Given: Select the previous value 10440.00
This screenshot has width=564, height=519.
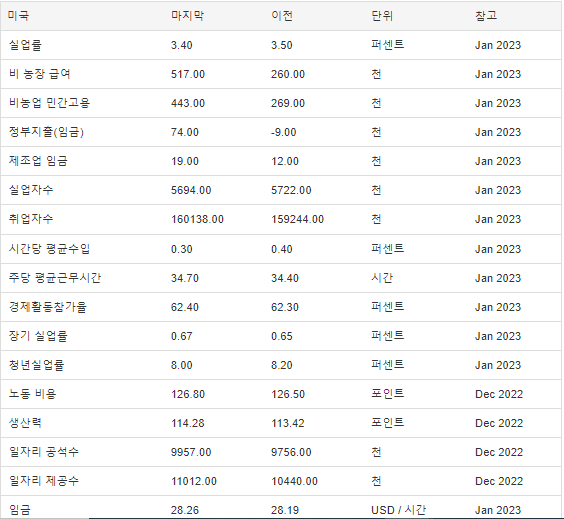Looking at the screenshot, I should tap(294, 481).
